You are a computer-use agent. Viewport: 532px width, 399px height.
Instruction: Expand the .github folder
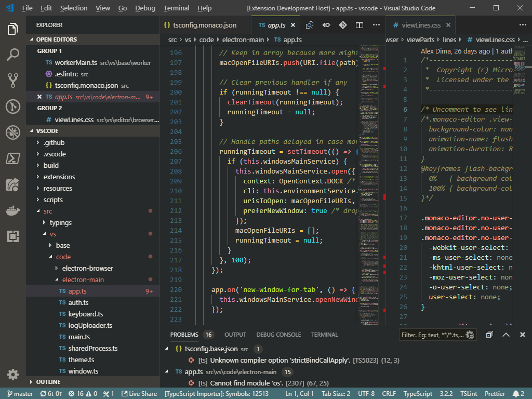54,142
